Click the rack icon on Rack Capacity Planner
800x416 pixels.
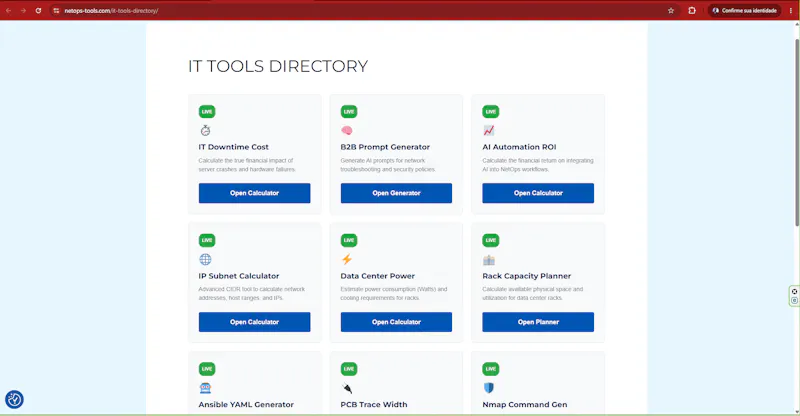489,260
